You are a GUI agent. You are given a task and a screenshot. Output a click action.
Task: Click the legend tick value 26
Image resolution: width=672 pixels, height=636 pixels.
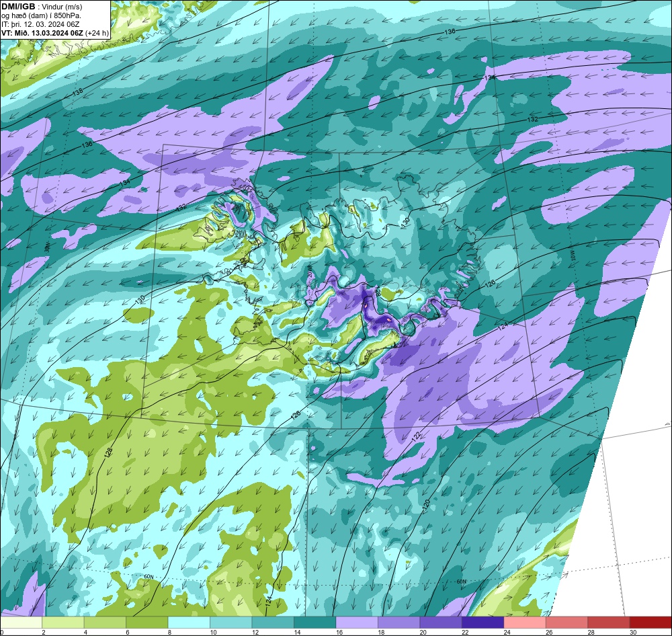[549, 632]
